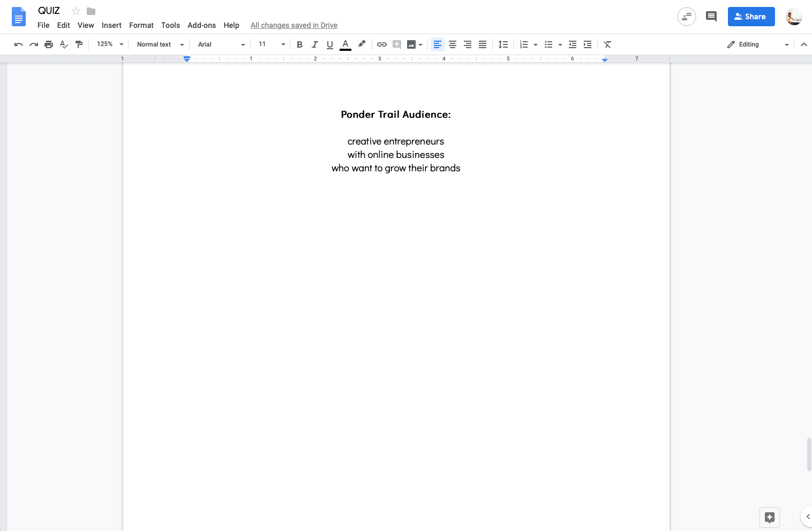812x531 pixels.
Task: Open the View menu
Action: coord(86,25)
